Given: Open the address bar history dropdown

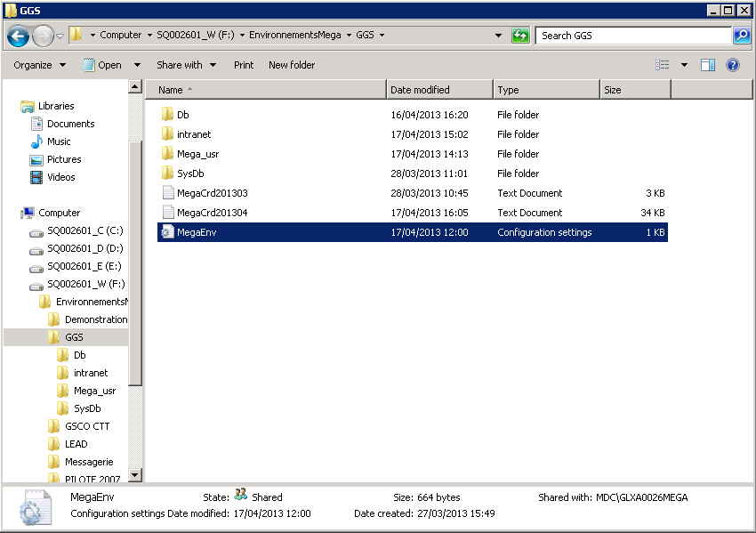Looking at the screenshot, I should coord(498,36).
